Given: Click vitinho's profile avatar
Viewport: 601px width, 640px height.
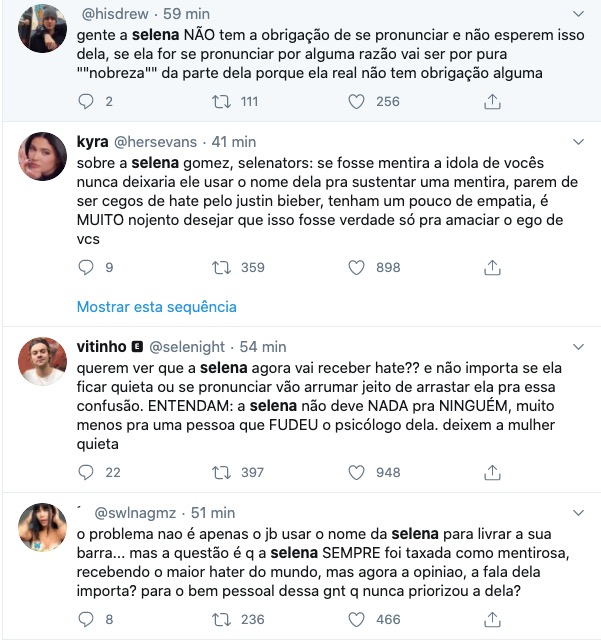Looking at the screenshot, I should pyautogui.click(x=43, y=360).
